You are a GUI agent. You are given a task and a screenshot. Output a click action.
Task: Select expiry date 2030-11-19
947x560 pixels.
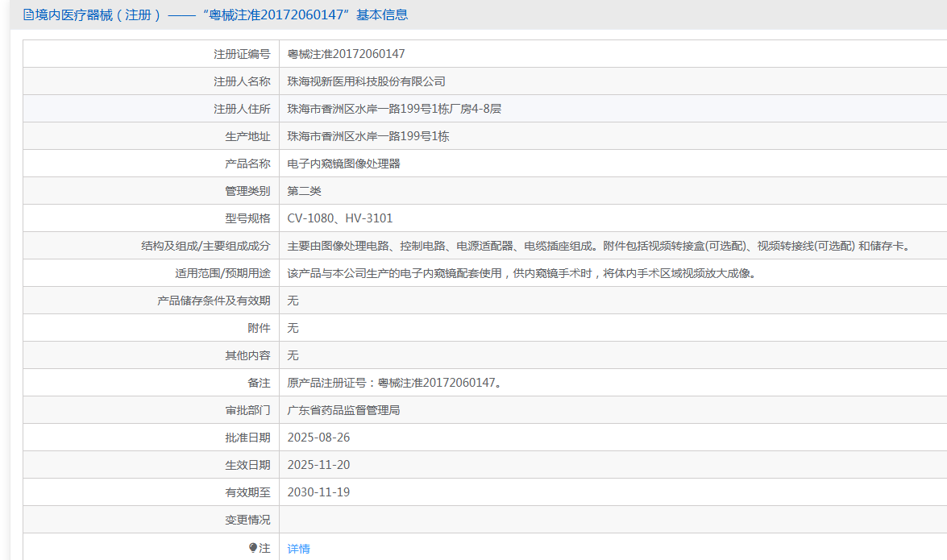319,492
